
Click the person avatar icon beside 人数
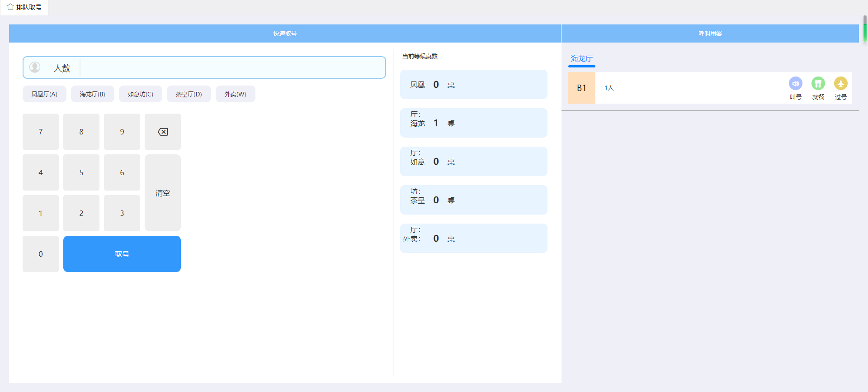[35, 67]
